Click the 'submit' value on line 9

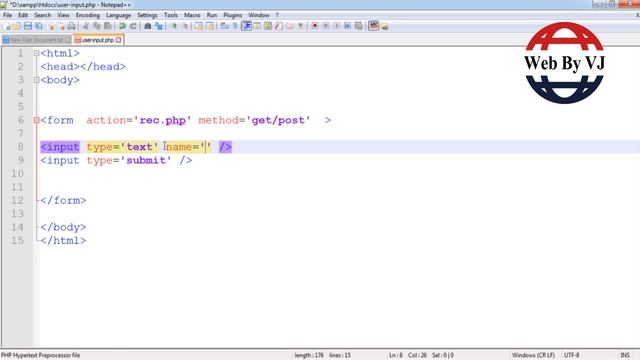click(x=146, y=160)
